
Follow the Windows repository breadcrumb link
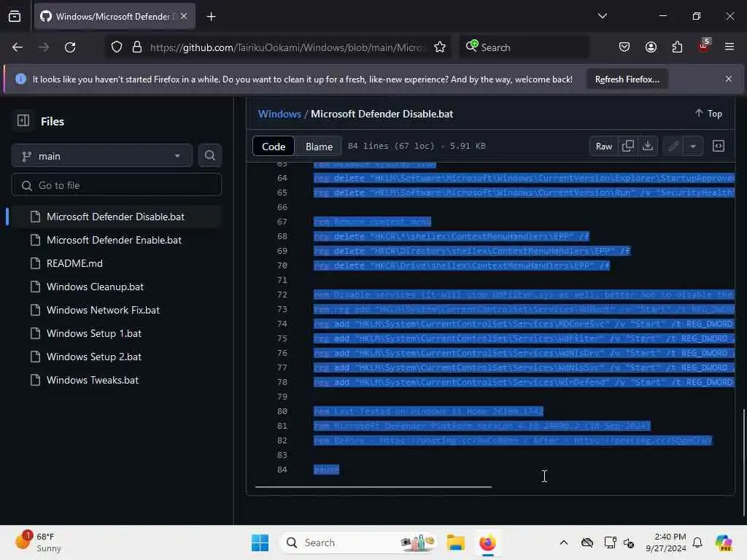[x=279, y=114]
